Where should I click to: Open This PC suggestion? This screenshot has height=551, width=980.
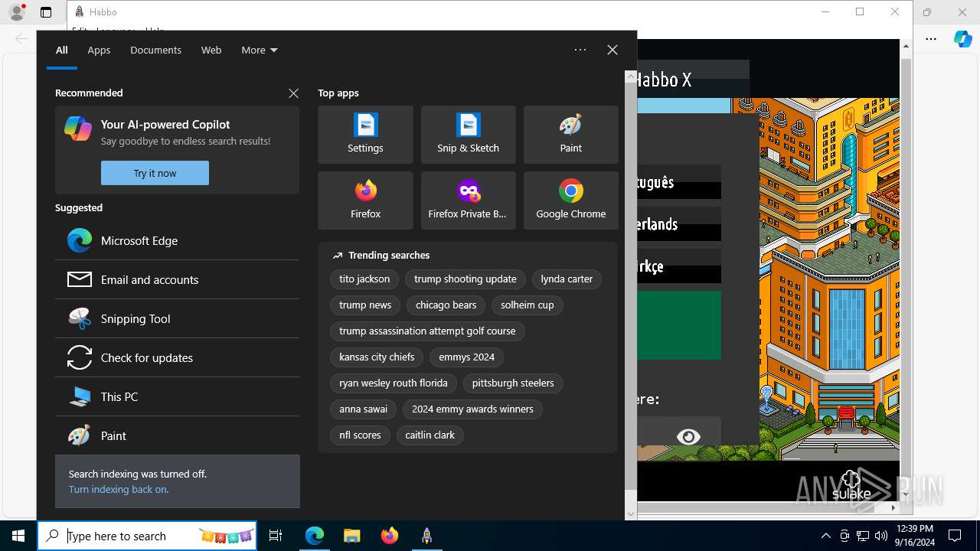point(177,396)
